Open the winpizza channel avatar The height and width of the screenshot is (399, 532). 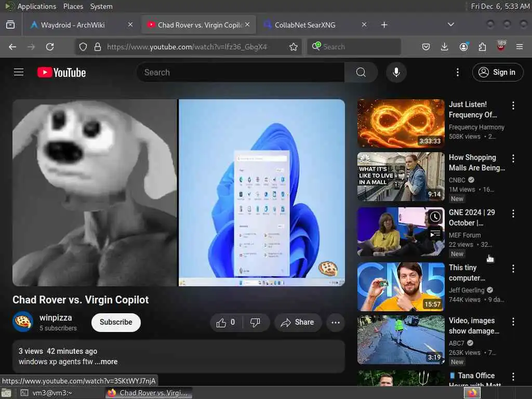click(x=23, y=322)
